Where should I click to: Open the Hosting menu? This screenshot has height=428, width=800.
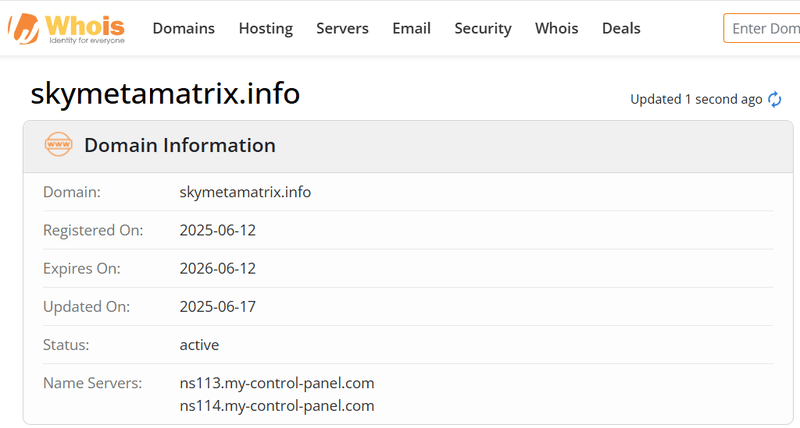(266, 28)
